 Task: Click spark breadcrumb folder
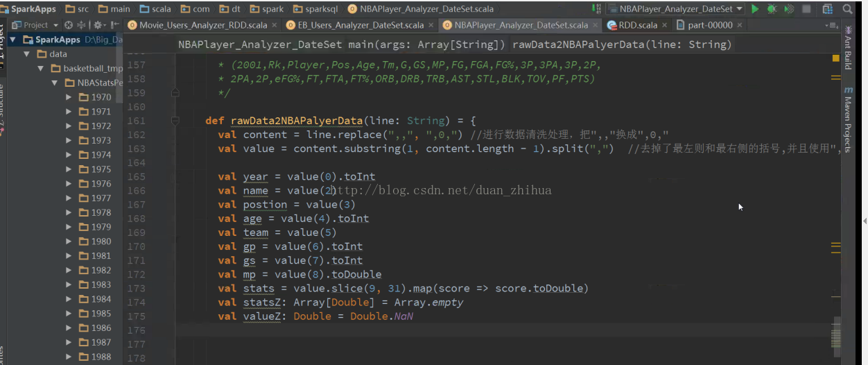pyautogui.click(x=266, y=9)
